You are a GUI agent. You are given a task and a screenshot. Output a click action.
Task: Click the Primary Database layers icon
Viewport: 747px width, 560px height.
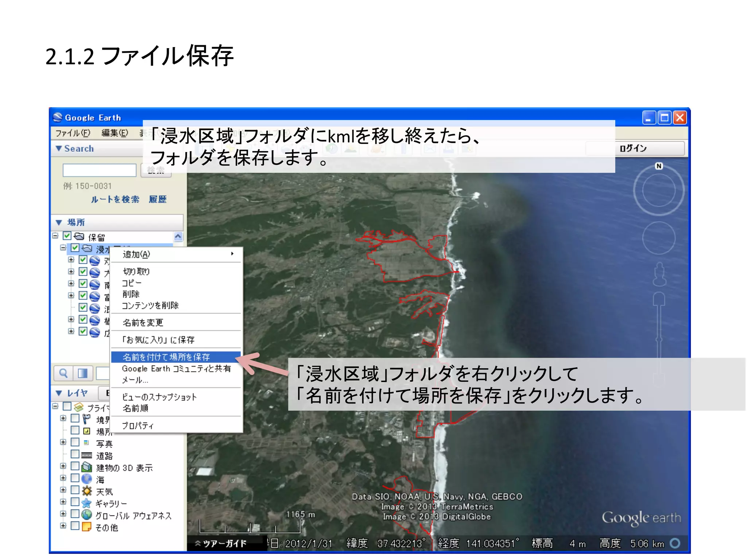78,407
